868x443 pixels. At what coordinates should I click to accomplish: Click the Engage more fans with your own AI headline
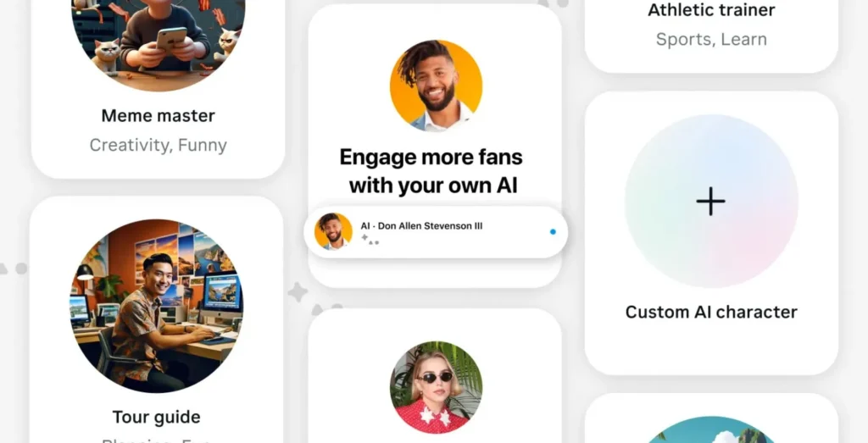pos(431,171)
